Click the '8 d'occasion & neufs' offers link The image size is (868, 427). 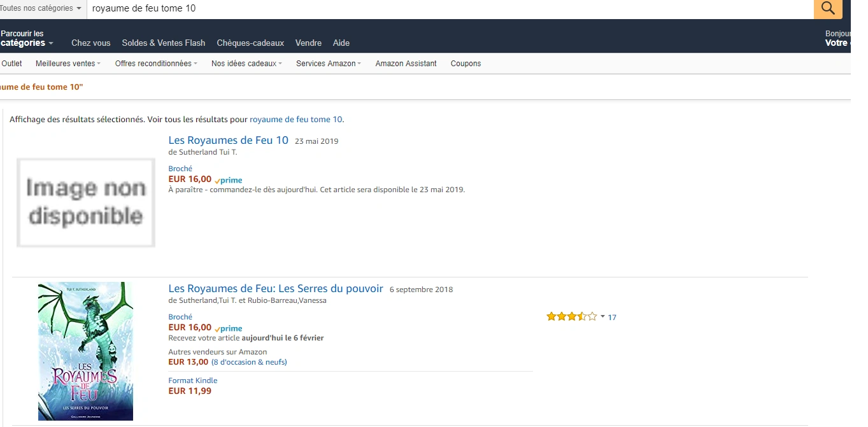(249, 362)
